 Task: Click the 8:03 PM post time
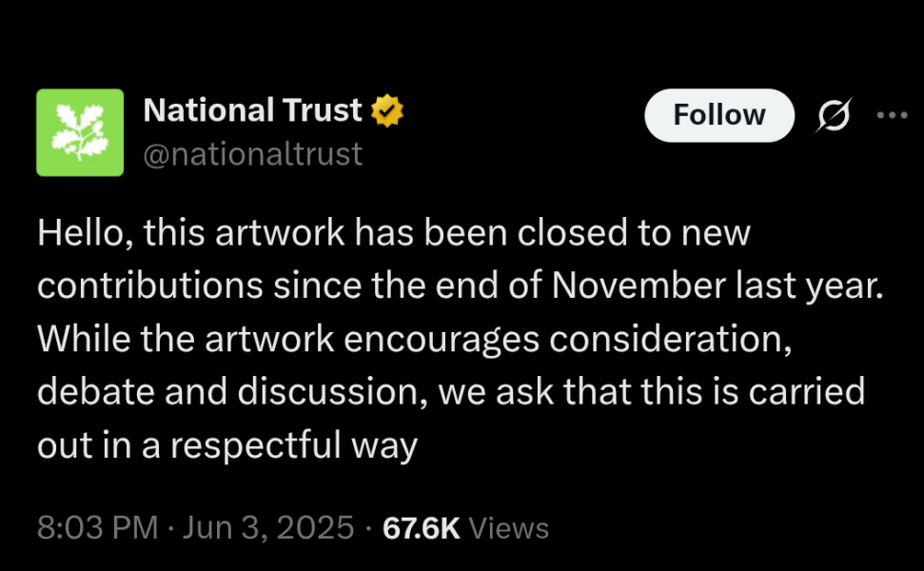pos(96,527)
